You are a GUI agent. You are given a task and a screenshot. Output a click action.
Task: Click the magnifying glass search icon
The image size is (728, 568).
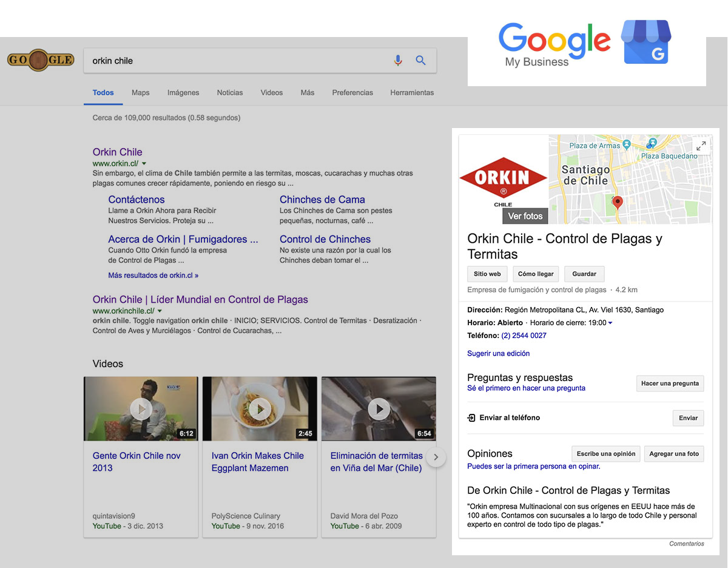pos(420,61)
